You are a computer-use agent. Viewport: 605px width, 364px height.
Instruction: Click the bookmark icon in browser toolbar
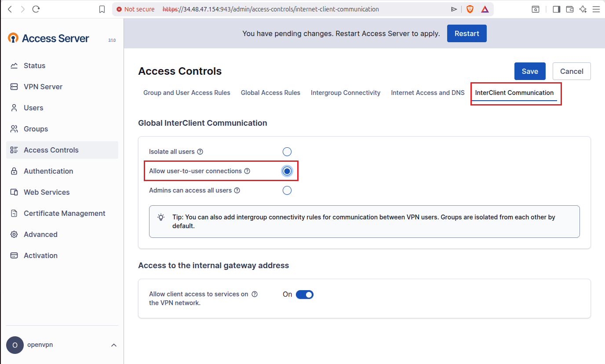[x=102, y=9]
